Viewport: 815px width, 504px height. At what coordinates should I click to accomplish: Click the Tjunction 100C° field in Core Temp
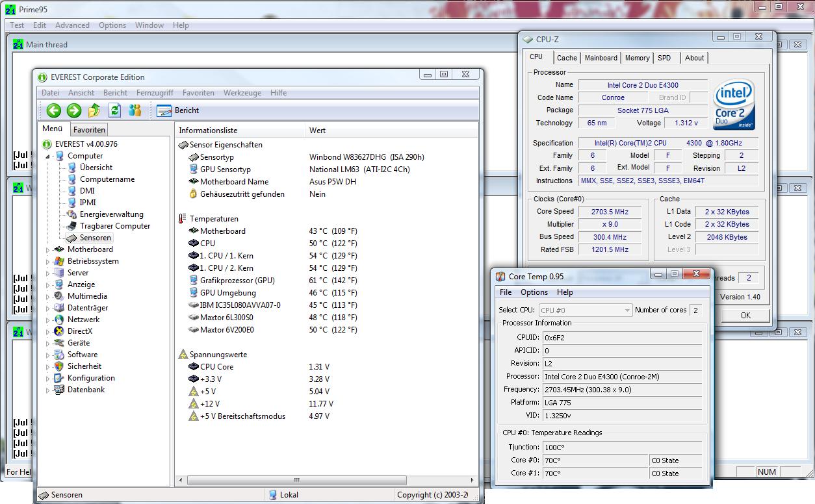[622, 447]
